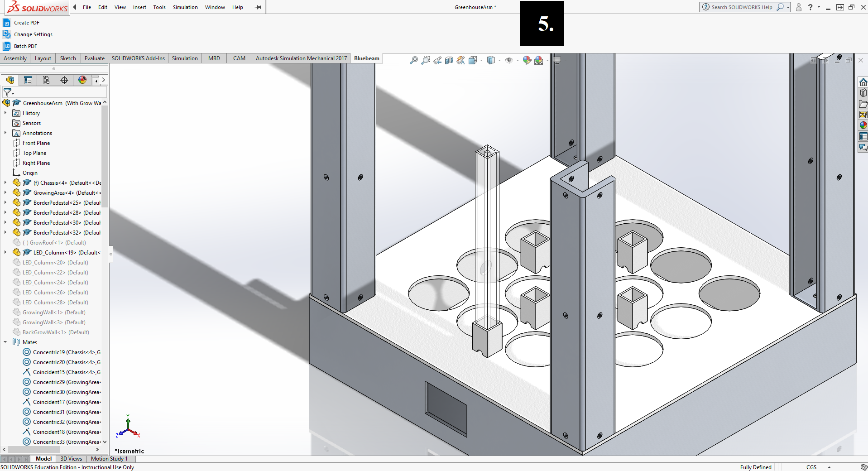The width and height of the screenshot is (868, 471).
Task: Click the Previous View icon
Action: click(x=437, y=60)
